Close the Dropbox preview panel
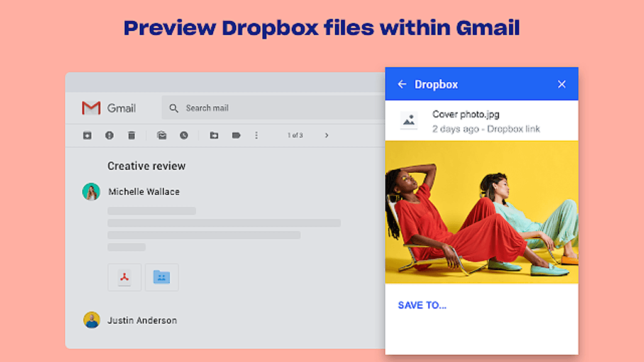The width and height of the screenshot is (644, 362). coord(562,84)
